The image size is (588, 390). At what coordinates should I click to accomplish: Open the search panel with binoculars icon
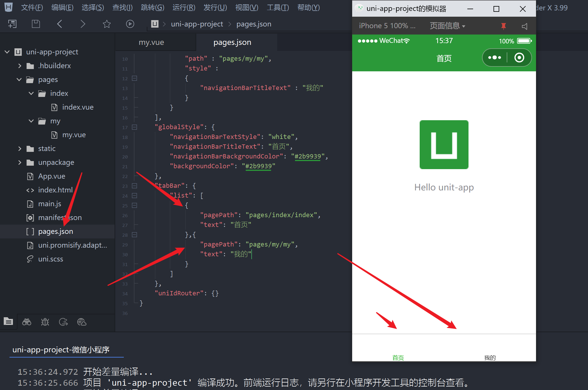27,322
